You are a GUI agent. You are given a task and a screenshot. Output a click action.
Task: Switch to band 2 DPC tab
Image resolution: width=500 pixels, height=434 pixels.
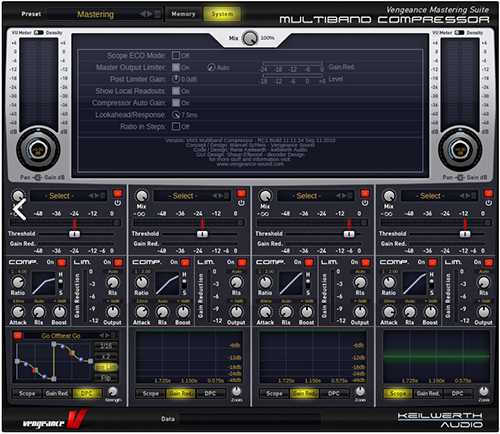click(210, 393)
